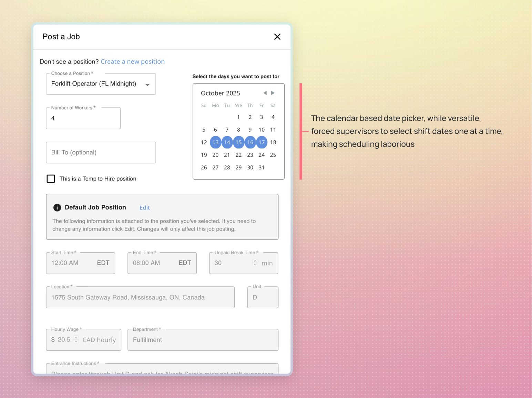
Task: Select October 24 in the calendar
Action: click(262, 155)
